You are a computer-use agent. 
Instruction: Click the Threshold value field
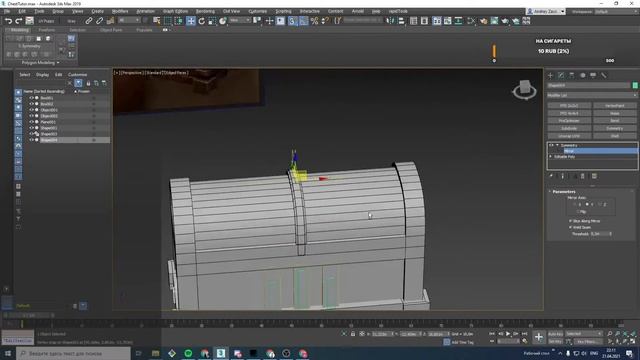coord(599,234)
